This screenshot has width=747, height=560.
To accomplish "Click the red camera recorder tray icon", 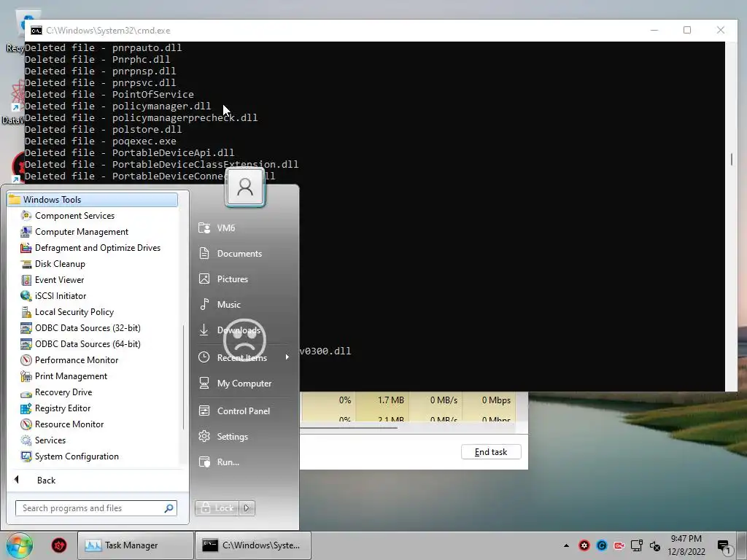I will pyautogui.click(x=619, y=545).
